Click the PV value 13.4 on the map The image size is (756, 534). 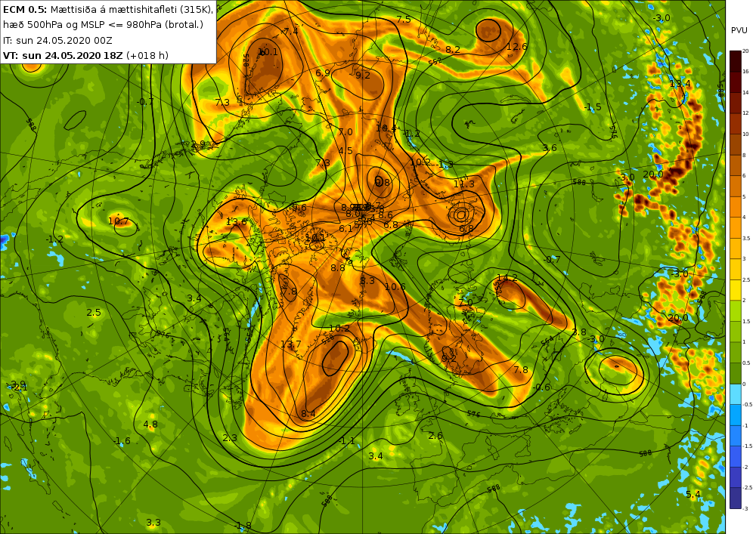pyautogui.click(x=680, y=84)
